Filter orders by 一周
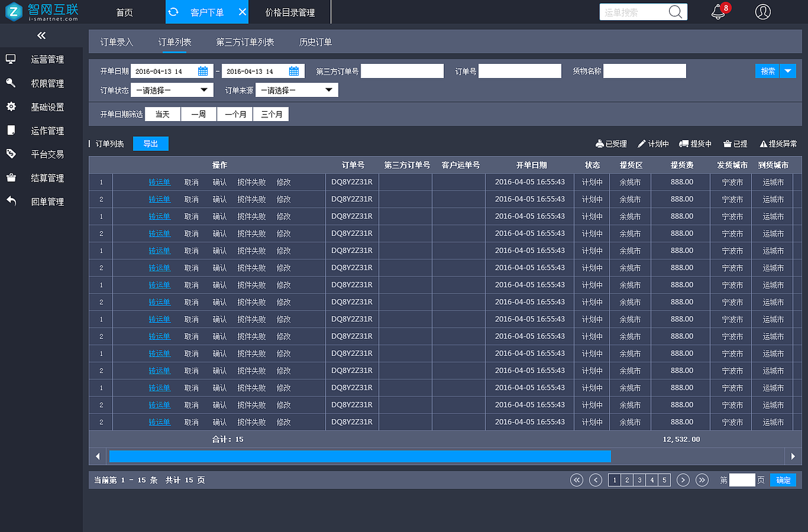The width and height of the screenshot is (808, 532). (199, 114)
